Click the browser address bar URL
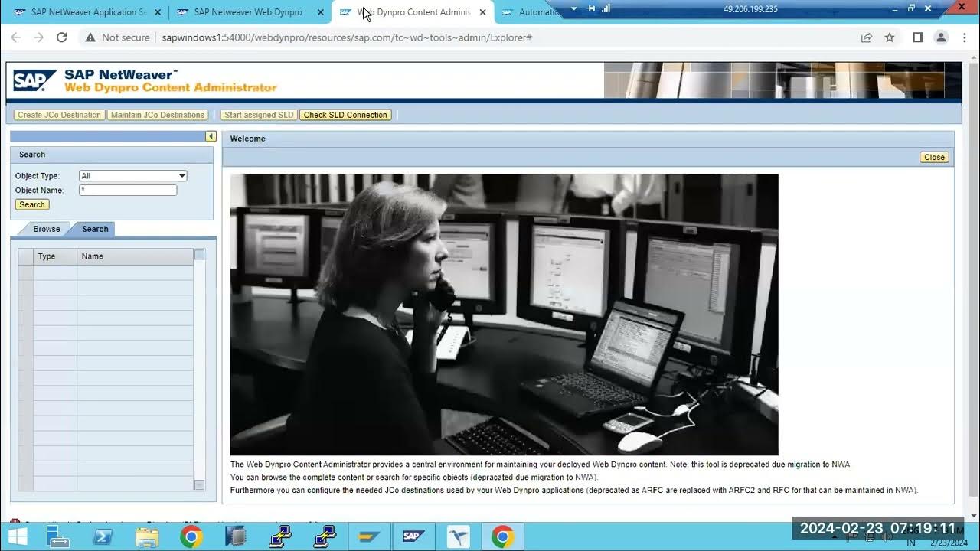This screenshot has height=551, width=980. click(347, 37)
